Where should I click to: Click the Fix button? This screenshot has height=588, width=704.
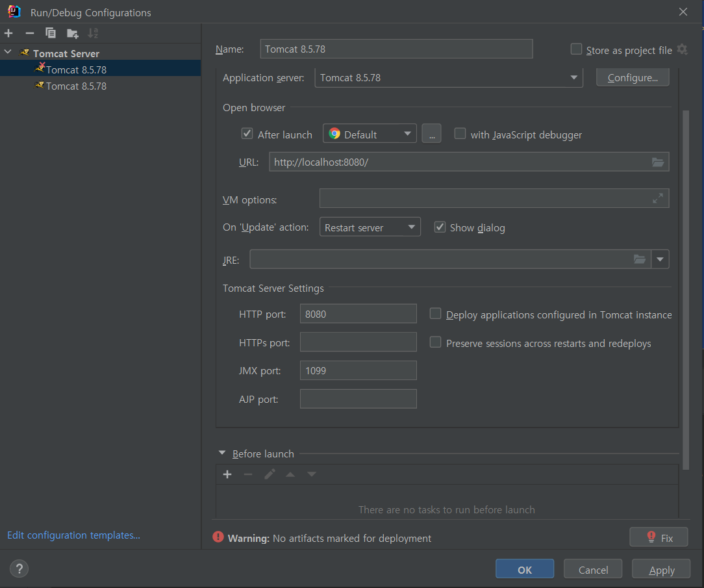[659, 537]
